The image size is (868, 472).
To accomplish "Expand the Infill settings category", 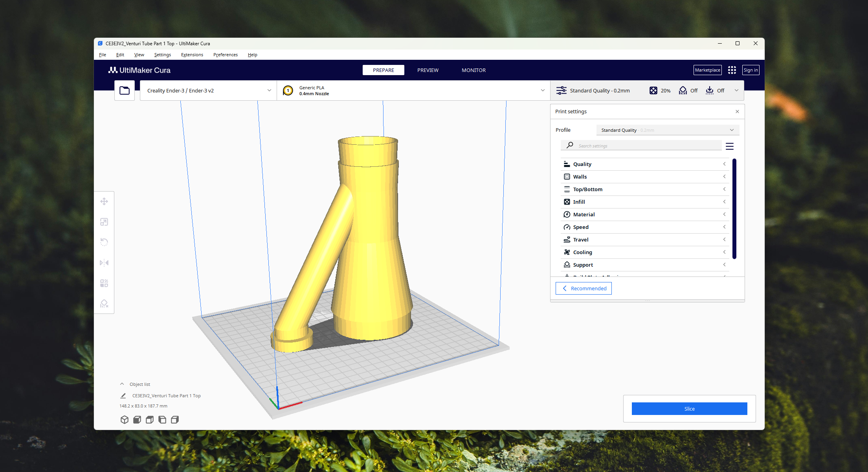I will (645, 202).
